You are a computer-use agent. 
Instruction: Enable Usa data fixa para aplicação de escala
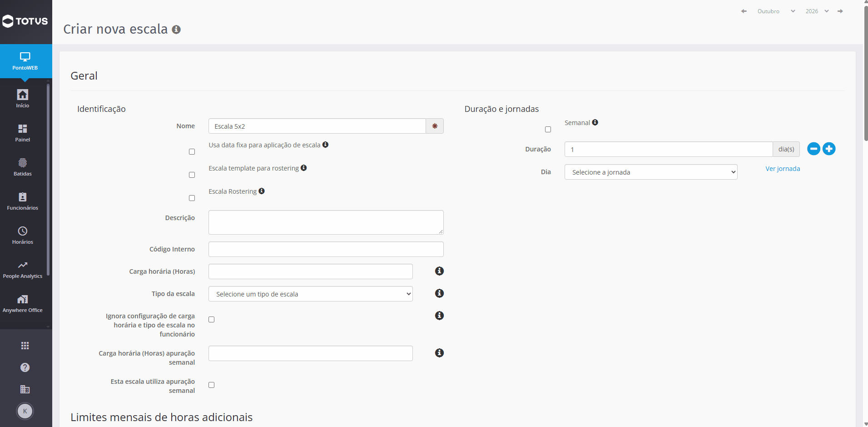click(x=192, y=152)
